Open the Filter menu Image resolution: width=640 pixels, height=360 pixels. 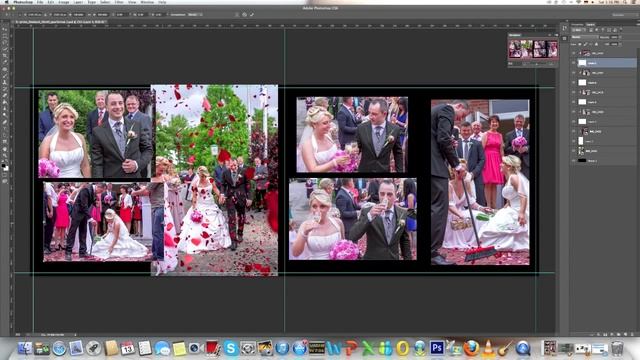coord(119,2)
